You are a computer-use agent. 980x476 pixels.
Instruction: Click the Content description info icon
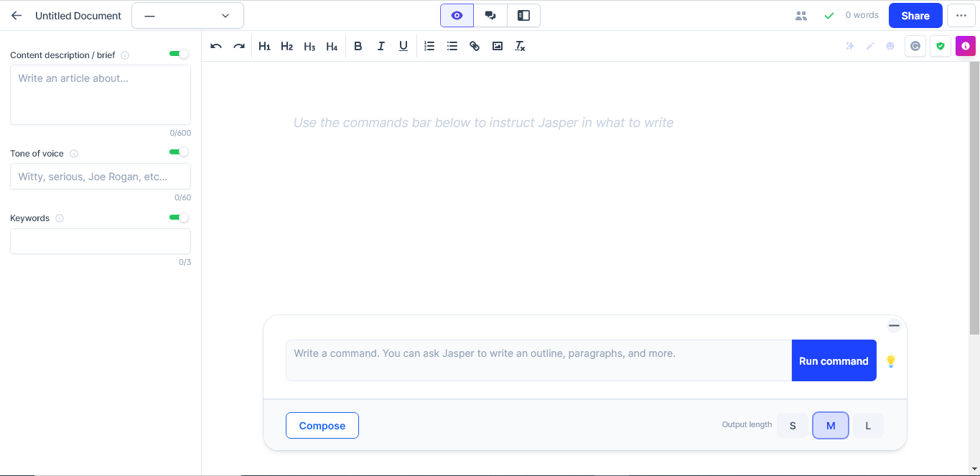125,55
